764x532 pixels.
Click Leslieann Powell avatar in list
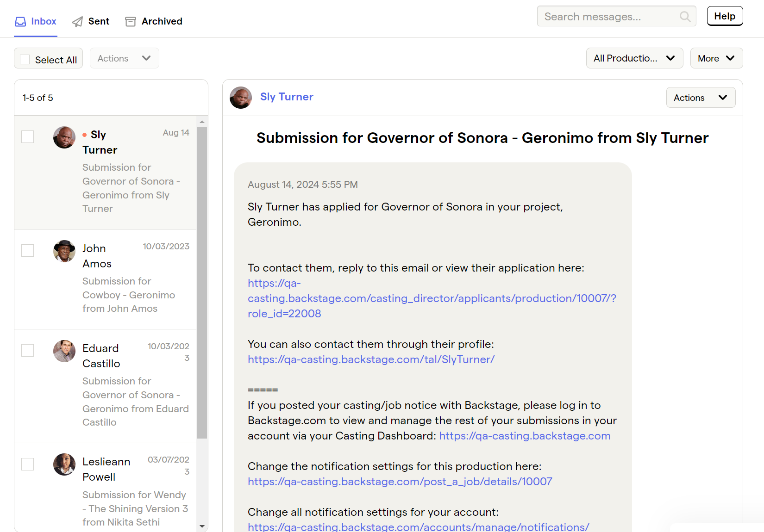pos(64,464)
